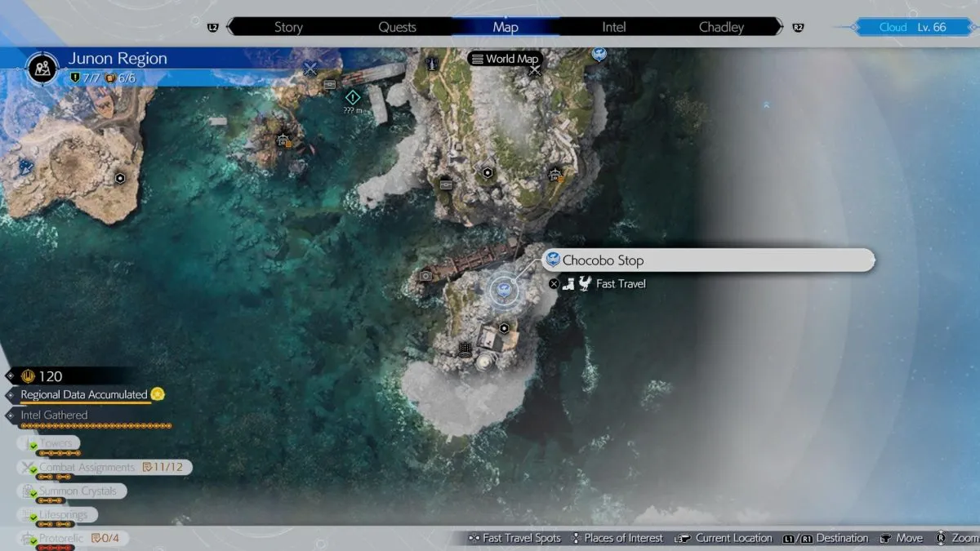Click hexagon marker near lighthouse building
The height and width of the screenshot is (551, 980).
click(505, 328)
